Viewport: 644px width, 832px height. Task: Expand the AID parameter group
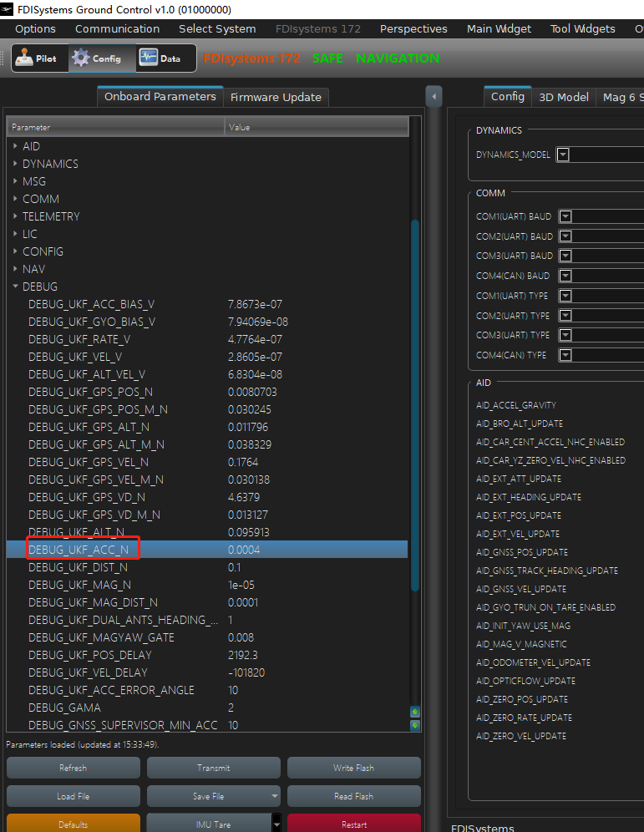(15, 146)
